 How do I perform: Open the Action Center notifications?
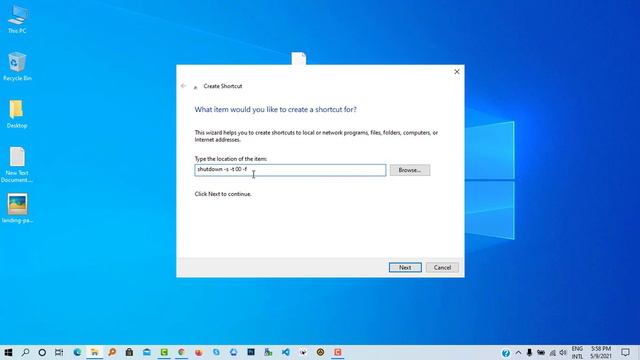(x=625, y=353)
